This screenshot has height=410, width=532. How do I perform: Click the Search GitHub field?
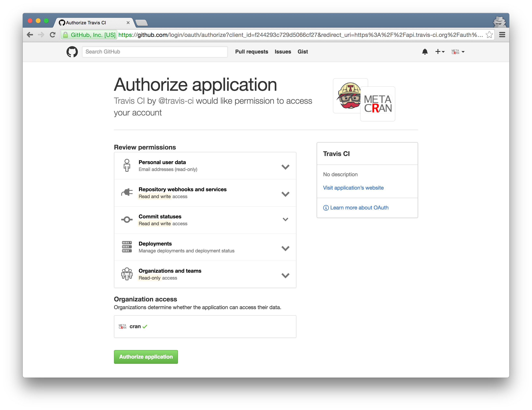(155, 52)
